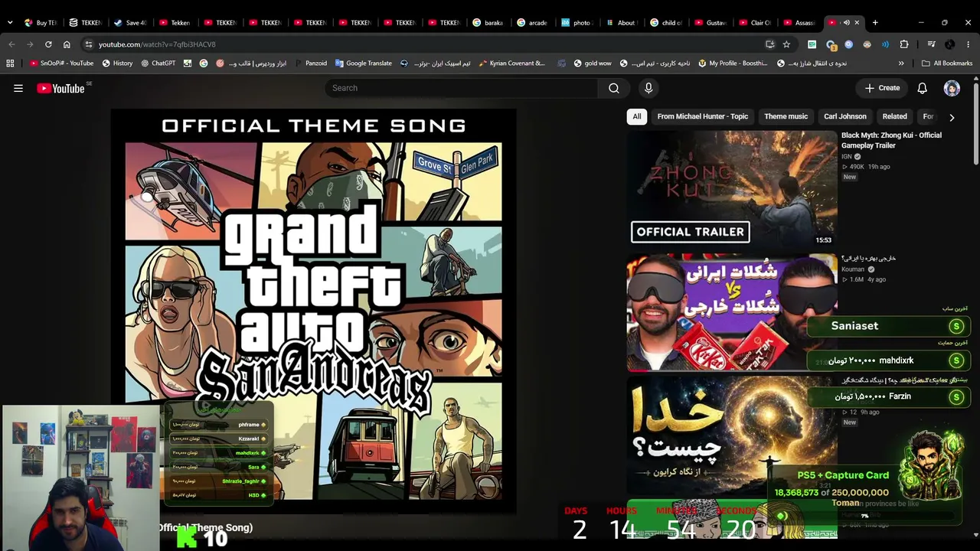980x551 pixels.
Task: Open the gold wow bookmark
Action: click(x=592, y=64)
